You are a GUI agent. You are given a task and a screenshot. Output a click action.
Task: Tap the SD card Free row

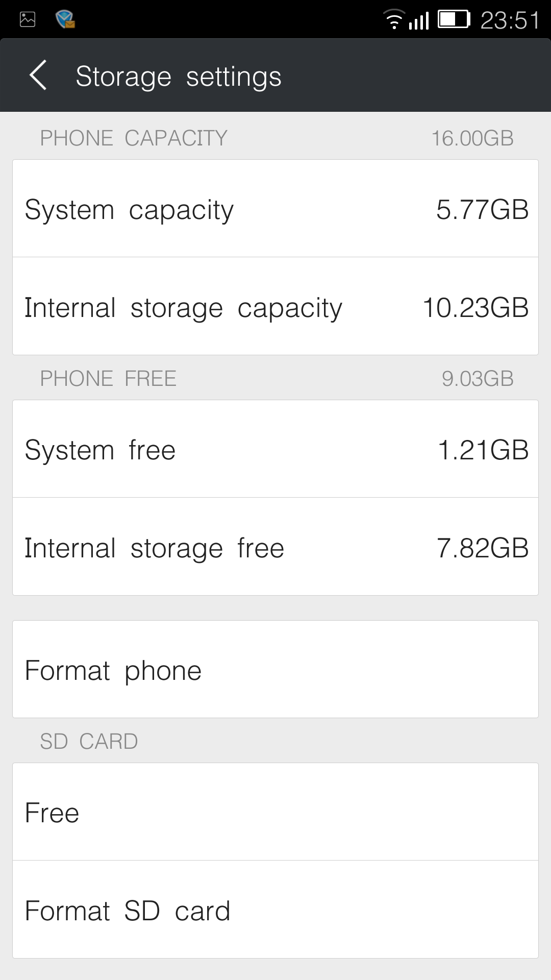pos(275,812)
